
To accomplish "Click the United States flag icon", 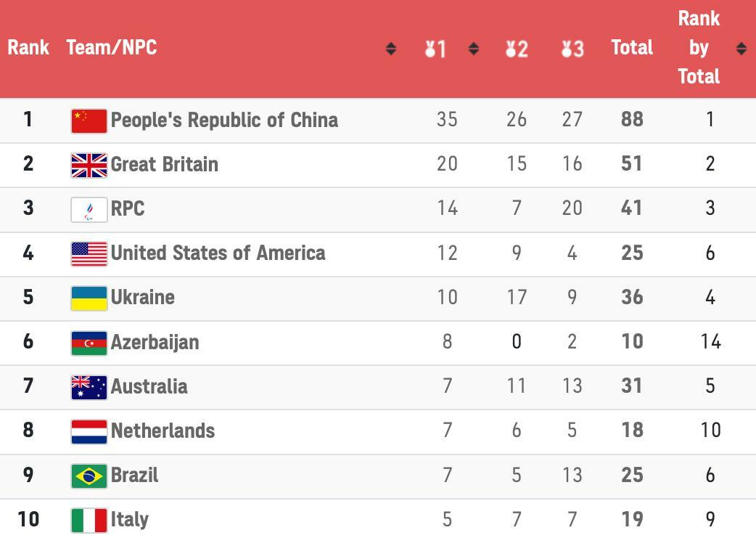I will click(89, 253).
